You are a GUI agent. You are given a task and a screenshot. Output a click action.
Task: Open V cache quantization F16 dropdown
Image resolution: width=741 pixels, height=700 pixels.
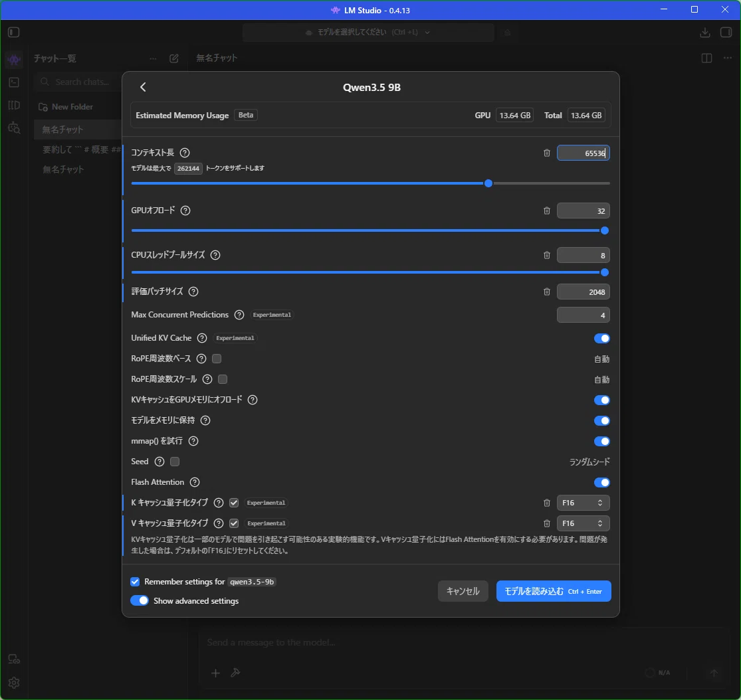click(x=583, y=523)
